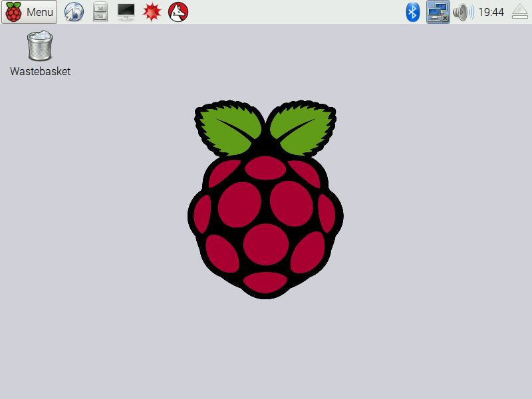The image size is (532, 399).
Task: Launch the Terminal monitor icon
Action: tap(126, 12)
